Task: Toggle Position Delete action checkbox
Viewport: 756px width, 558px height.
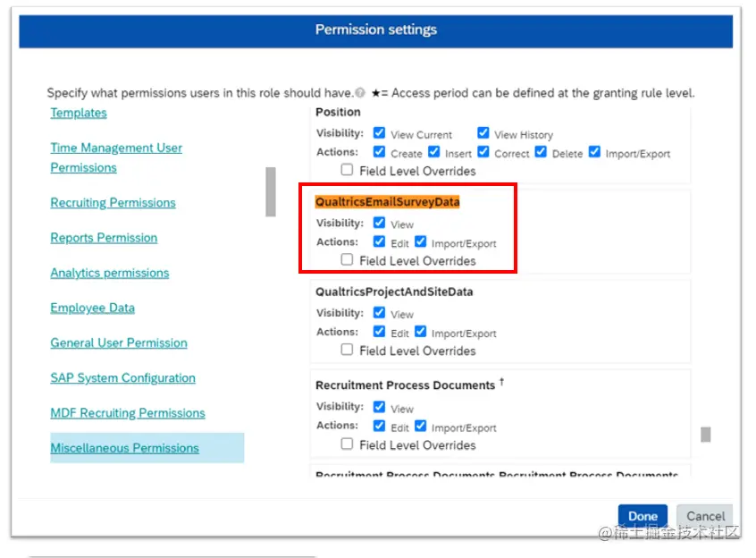Action: [x=541, y=152]
